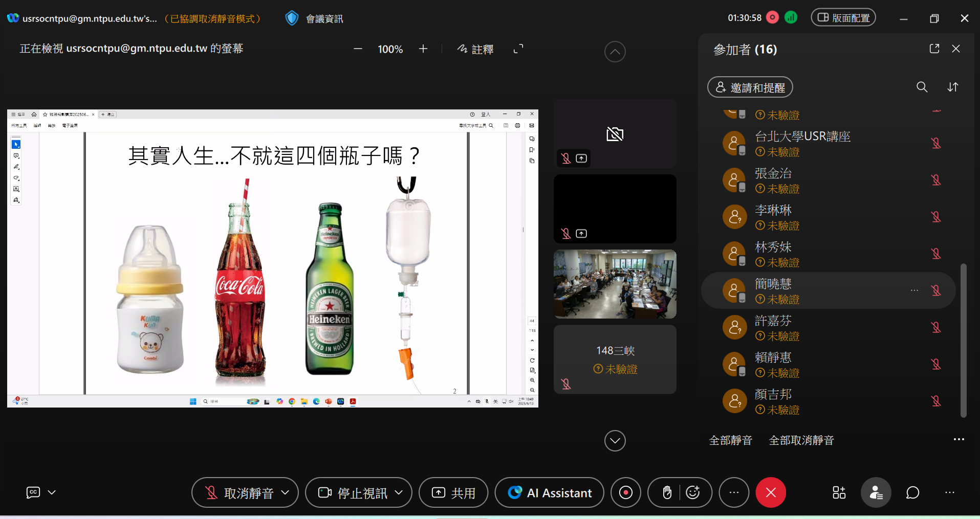Click the 100% zoom level value
The width and height of the screenshot is (980, 519).
click(x=390, y=49)
